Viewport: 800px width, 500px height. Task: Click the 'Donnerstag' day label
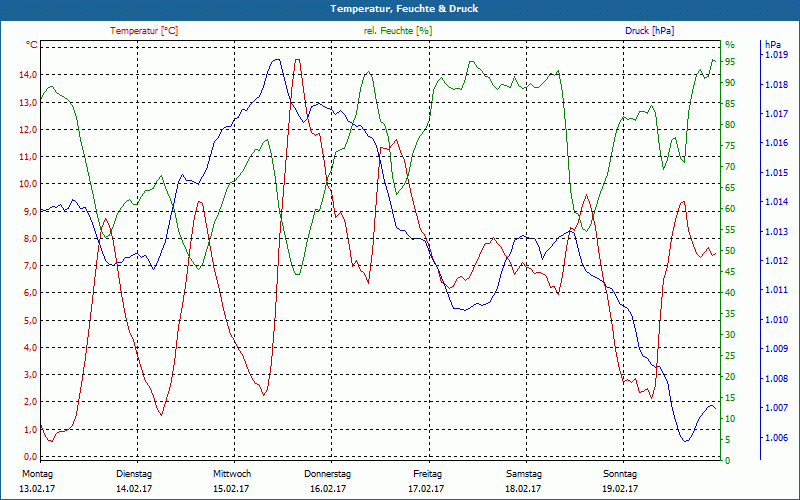(x=328, y=473)
